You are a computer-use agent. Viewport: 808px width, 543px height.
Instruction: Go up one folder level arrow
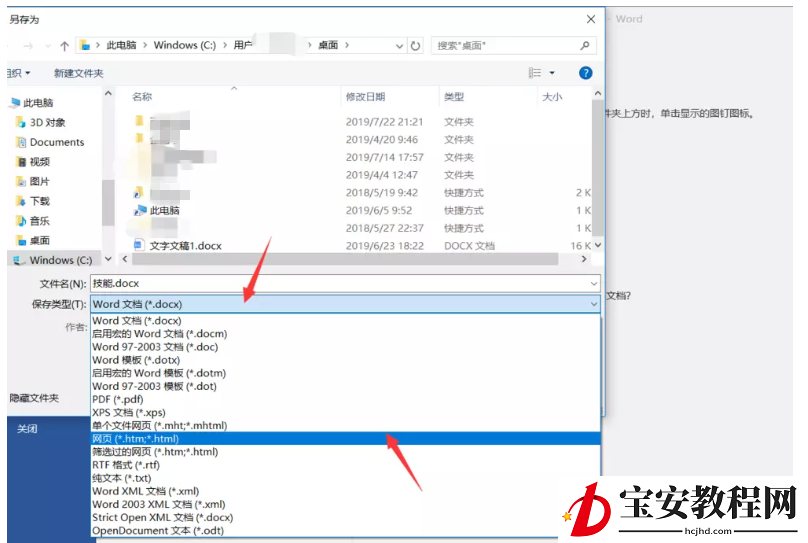64,46
